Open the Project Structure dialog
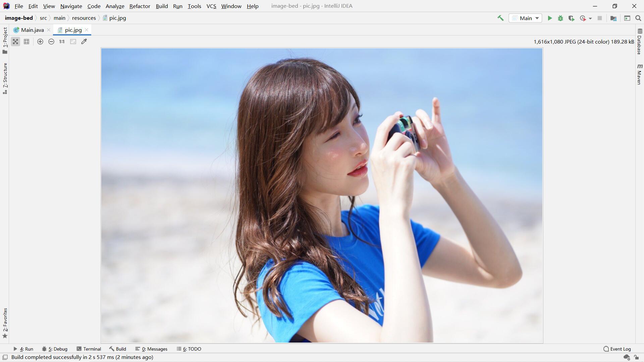This screenshot has width=644, height=362. (x=613, y=18)
